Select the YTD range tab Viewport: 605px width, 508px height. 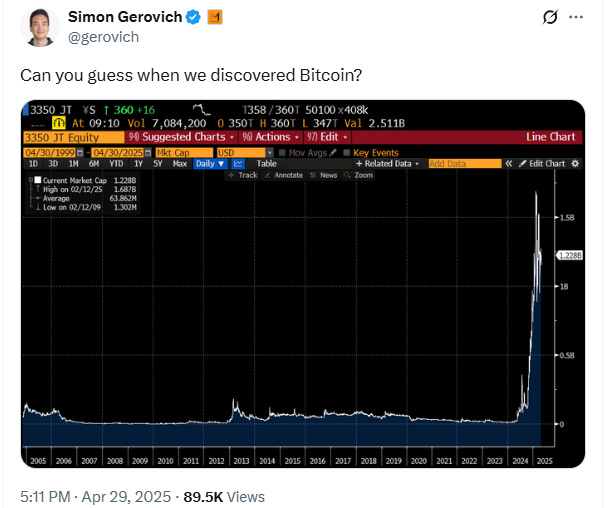[x=116, y=164]
